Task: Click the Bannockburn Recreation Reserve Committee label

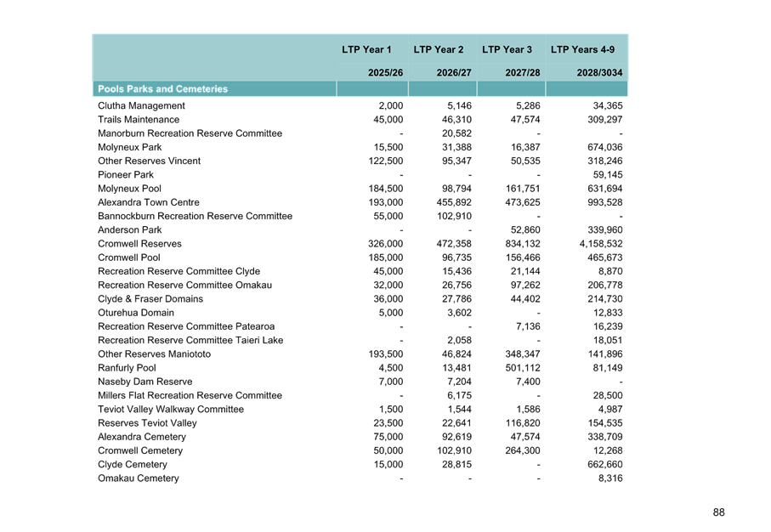Action: (x=195, y=217)
